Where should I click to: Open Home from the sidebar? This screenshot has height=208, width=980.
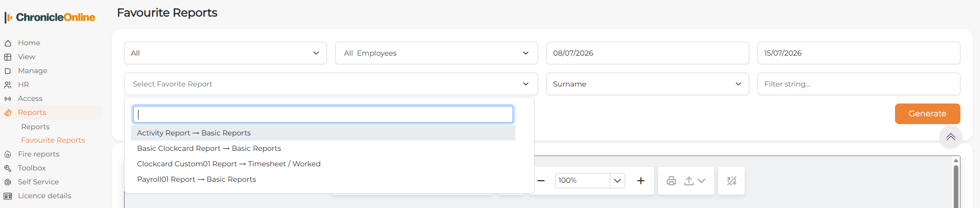point(29,43)
